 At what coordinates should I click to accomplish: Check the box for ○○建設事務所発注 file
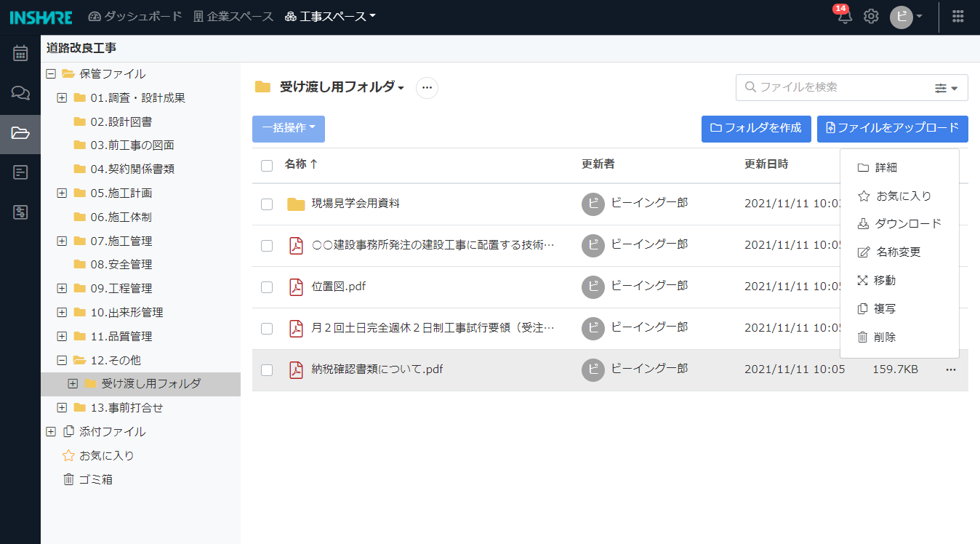267,246
